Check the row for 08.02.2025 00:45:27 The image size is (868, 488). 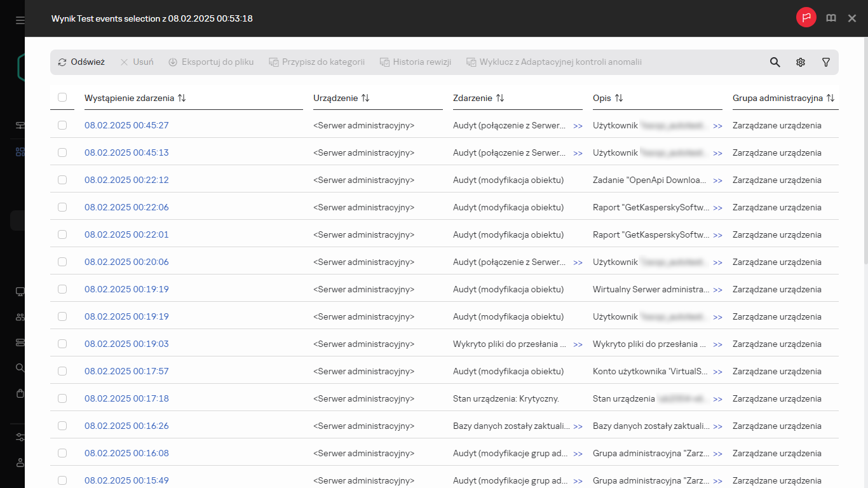pos(62,125)
